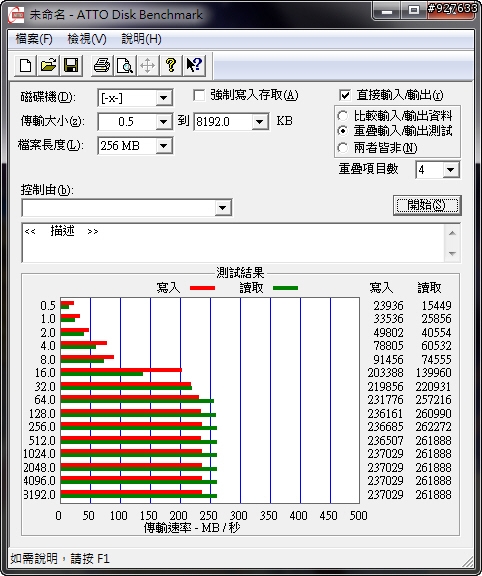This screenshot has width=482, height=576.
Task: Expand the 0.5 transfer size dropdown
Action: [x=163, y=121]
